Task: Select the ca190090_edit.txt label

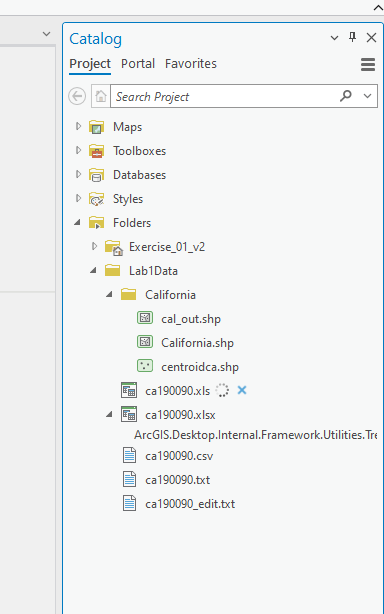Action: click(x=190, y=504)
